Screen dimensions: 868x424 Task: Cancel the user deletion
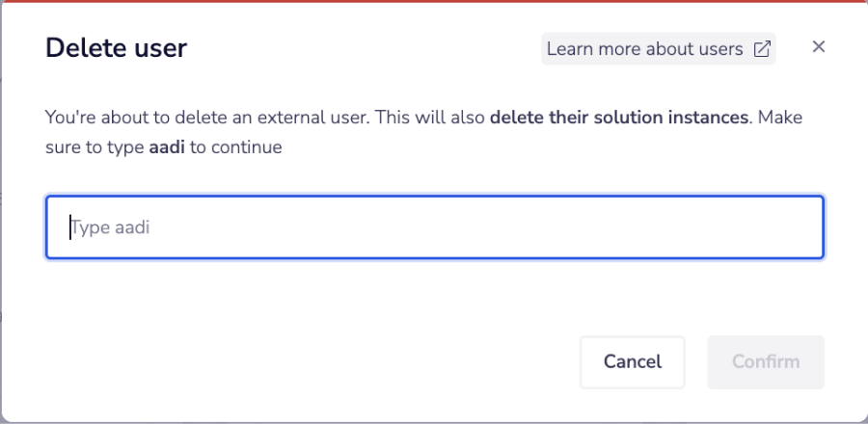[x=632, y=362]
